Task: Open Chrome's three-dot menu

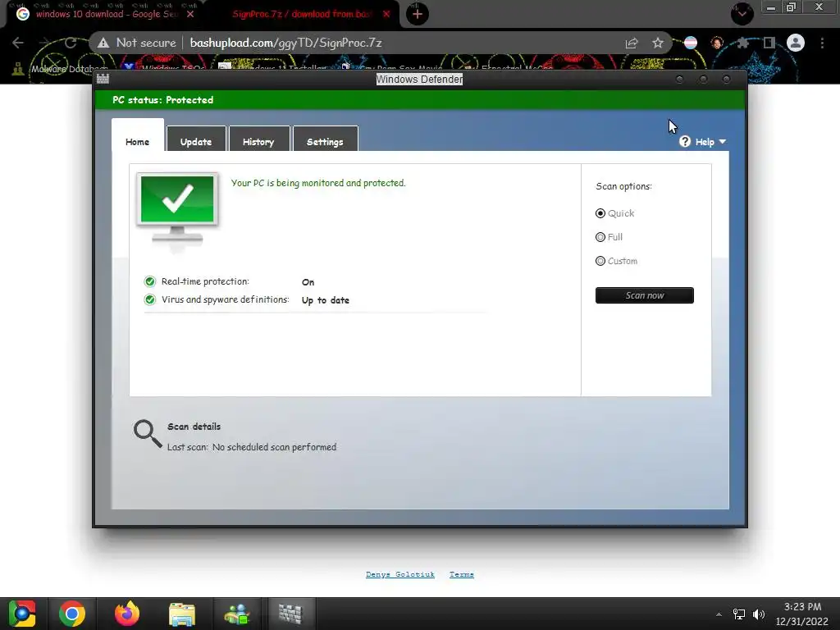Action: [x=822, y=43]
